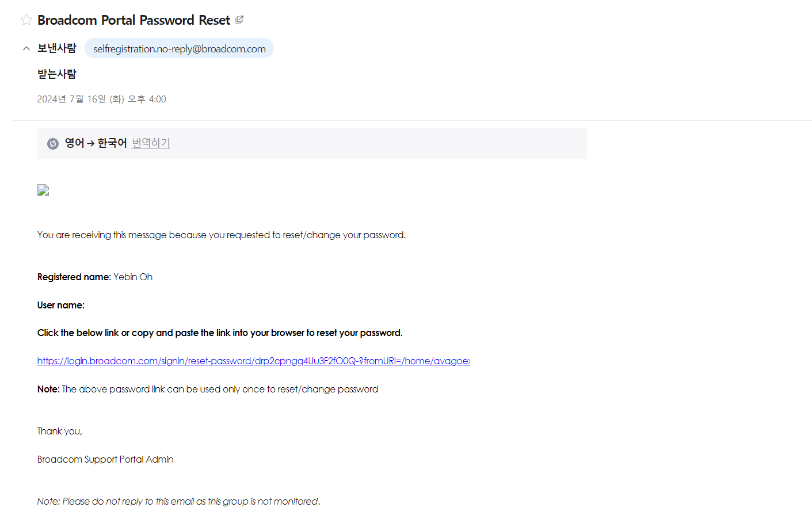Open email in new window icon
Viewport: 812px width, 519px height.
(239, 20)
